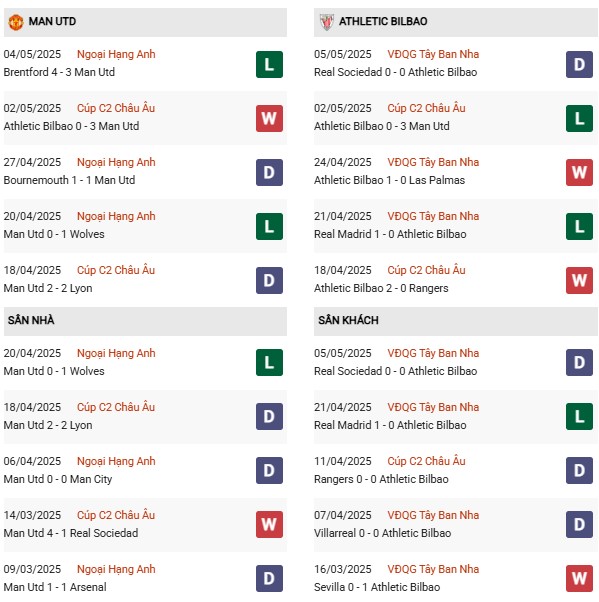Click the Man Utd club crest icon
Image resolution: width=599 pixels, height=602 pixels.
tap(16, 22)
